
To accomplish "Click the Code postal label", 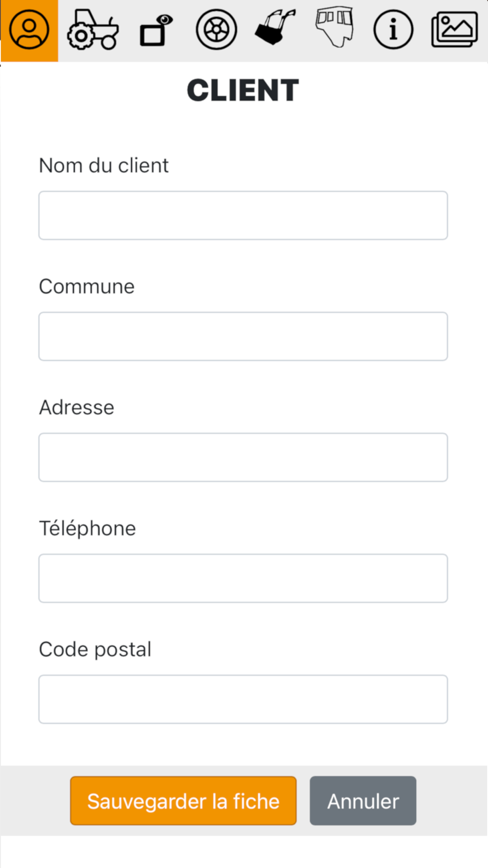I will 95,649.
